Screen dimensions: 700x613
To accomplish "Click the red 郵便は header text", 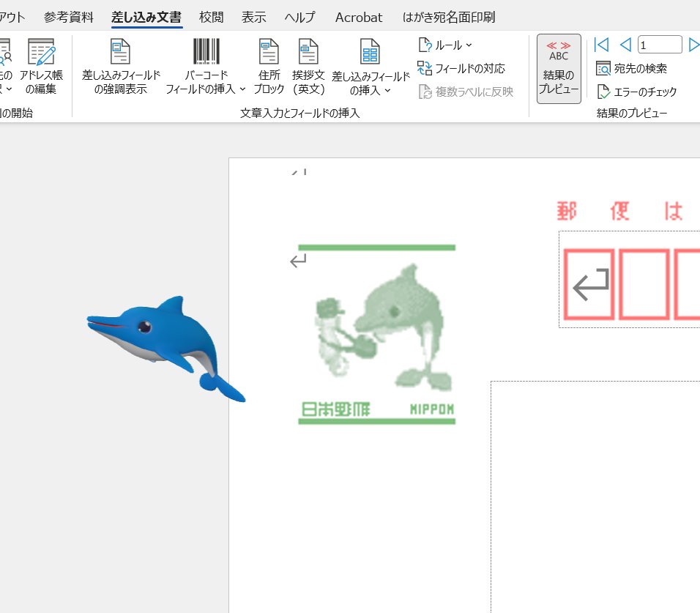I will tap(619, 211).
